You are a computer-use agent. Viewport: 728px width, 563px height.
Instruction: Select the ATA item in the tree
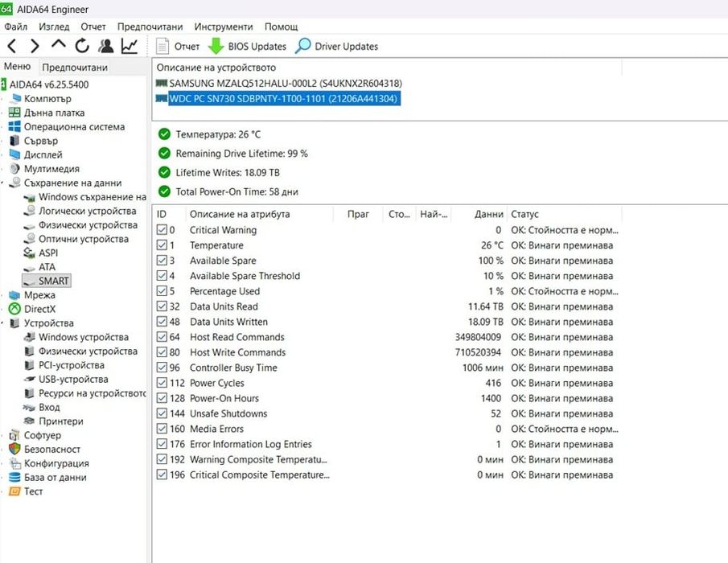point(47,267)
